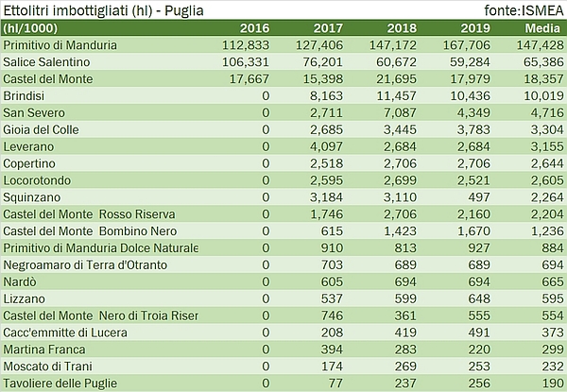Click the Salice Salentino row label
Screen dimensions: 567x392
(x=46, y=61)
